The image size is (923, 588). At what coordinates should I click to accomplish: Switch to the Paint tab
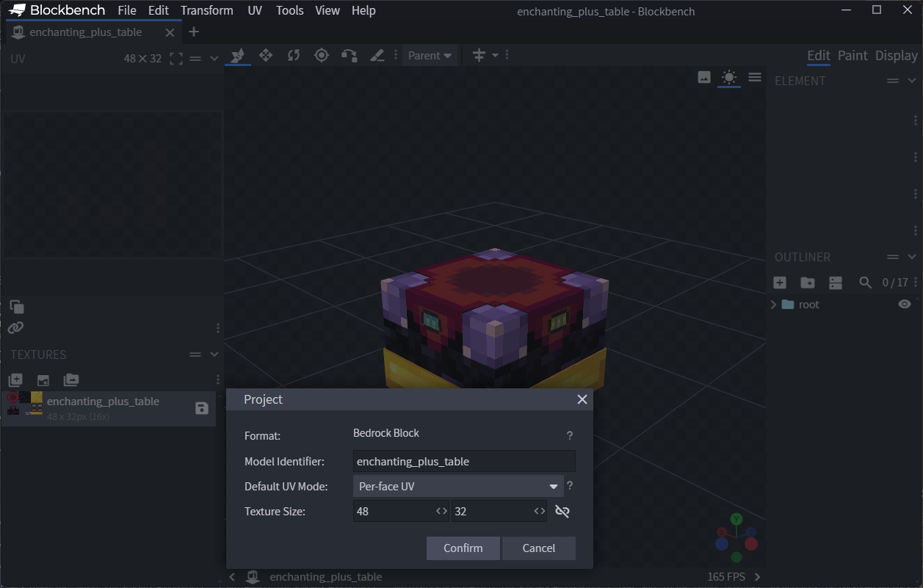click(x=853, y=56)
